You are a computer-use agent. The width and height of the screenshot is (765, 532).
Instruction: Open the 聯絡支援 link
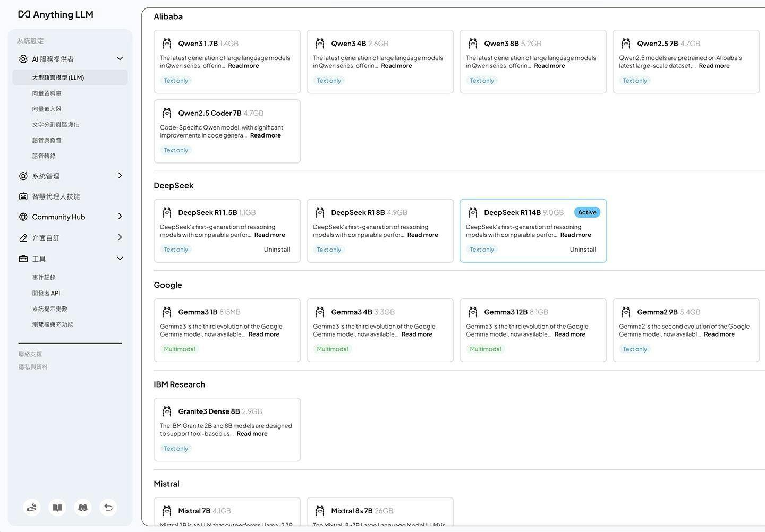[x=30, y=354]
